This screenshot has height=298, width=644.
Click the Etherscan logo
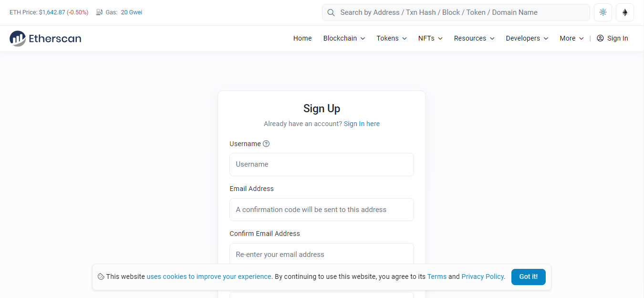click(x=45, y=38)
